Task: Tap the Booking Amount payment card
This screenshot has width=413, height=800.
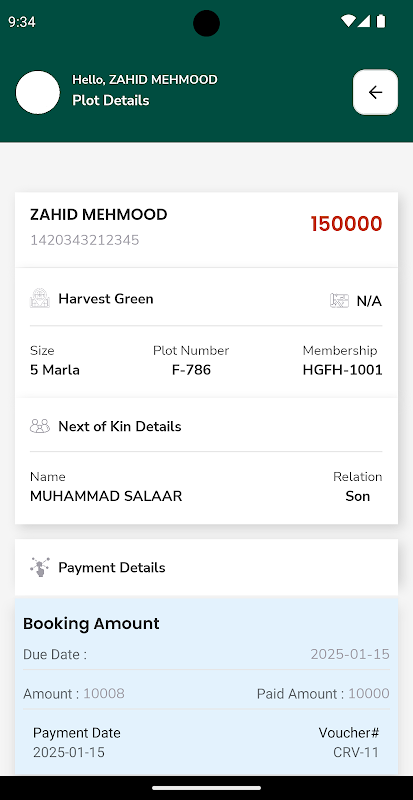Action: (206, 687)
